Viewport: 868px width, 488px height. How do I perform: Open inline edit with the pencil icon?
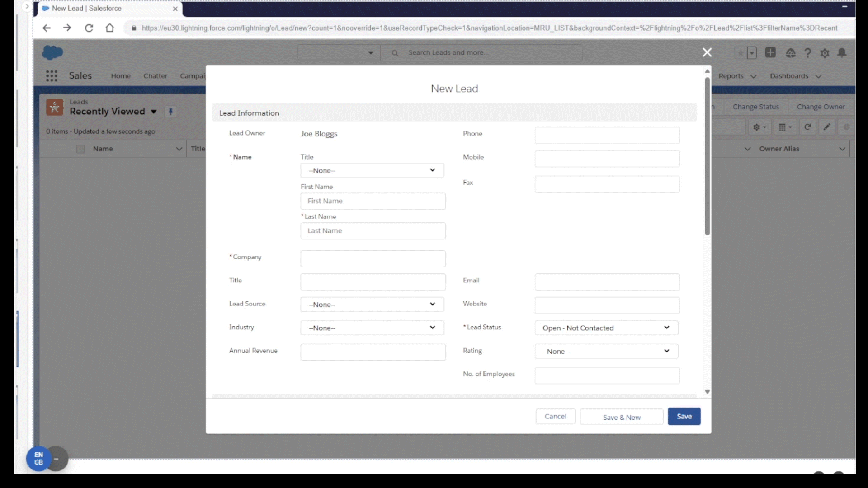pos(827,127)
